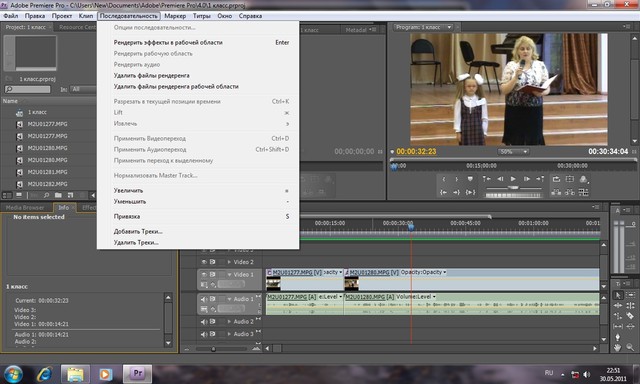
Task: Go to previous edit point
Action: point(486,179)
